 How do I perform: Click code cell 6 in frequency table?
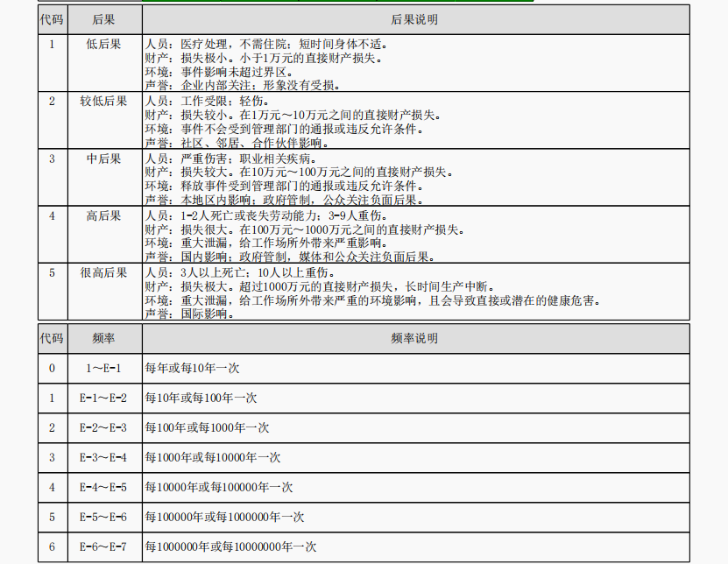pyautogui.click(x=53, y=546)
